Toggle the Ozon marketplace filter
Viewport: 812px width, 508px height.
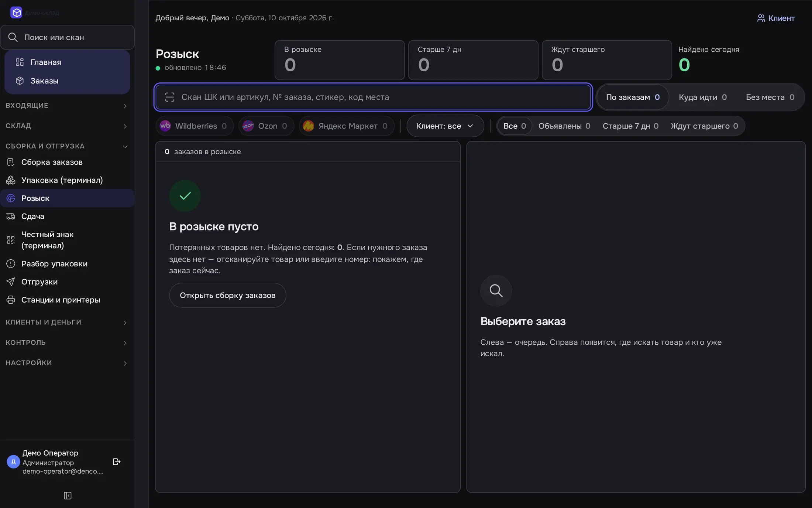click(x=266, y=126)
